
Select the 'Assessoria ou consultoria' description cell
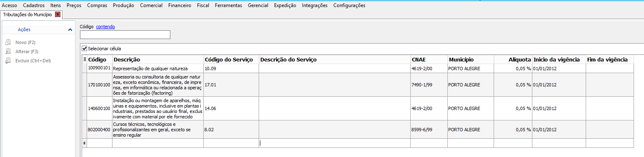(x=158, y=85)
